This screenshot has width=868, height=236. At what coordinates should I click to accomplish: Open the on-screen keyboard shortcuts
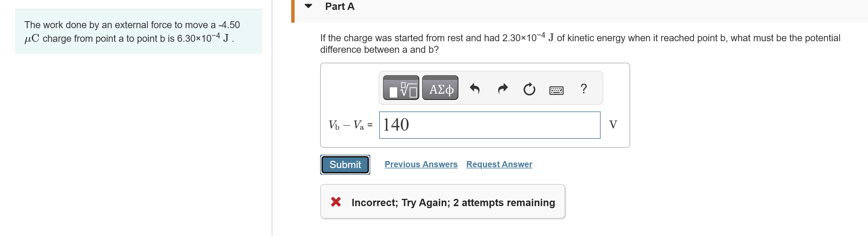click(x=556, y=89)
